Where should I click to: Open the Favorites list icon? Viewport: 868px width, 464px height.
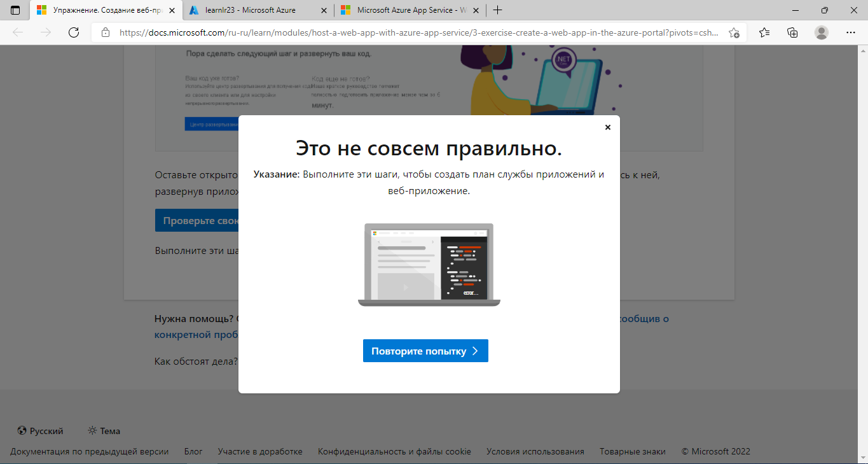click(764, 32)
